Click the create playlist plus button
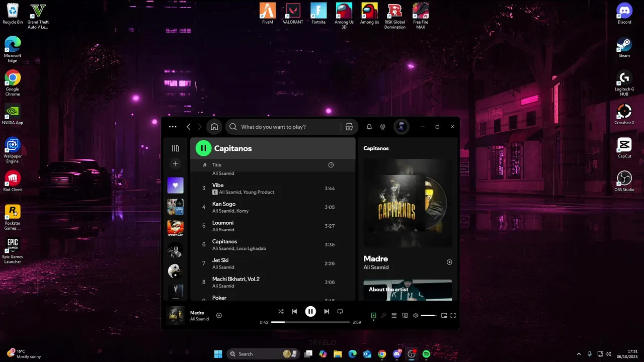 click(175, 163)
